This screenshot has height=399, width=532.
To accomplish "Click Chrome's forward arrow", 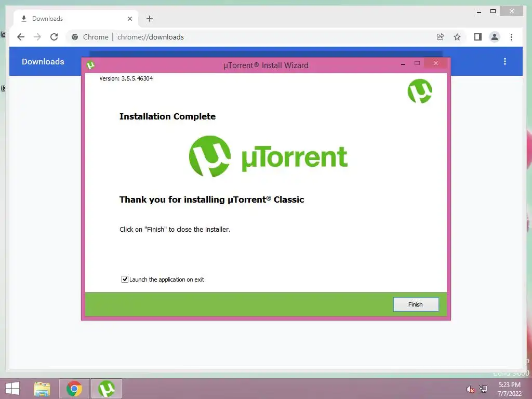I will [x=37, y=37].
